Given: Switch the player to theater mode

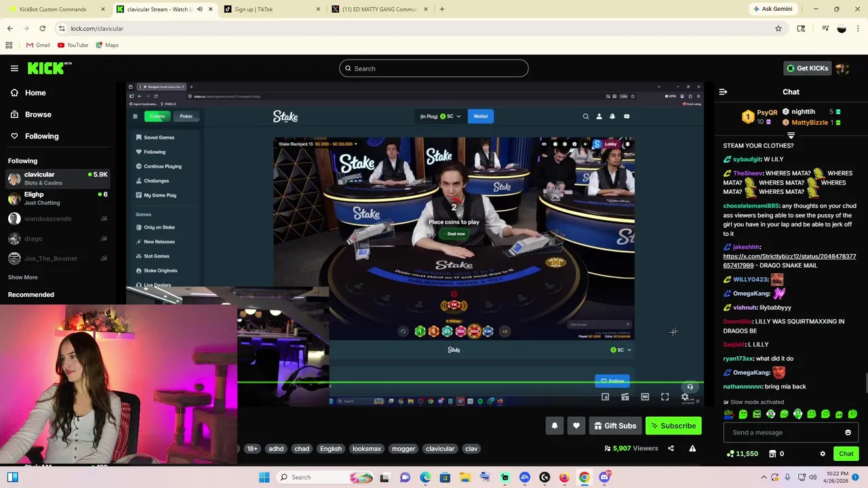Looking at the screenshot, I should pos(645,397).
